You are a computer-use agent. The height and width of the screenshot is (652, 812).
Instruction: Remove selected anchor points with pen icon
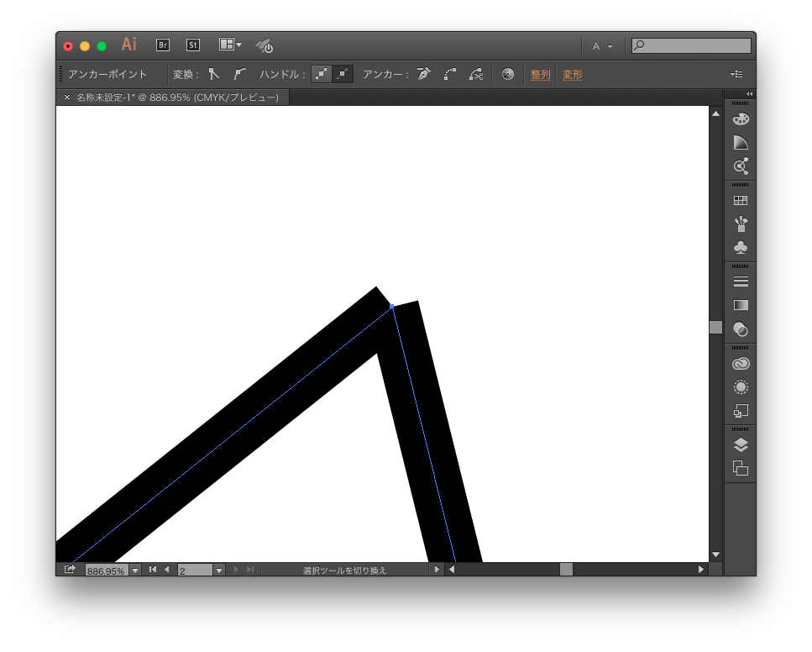(423, 74)
